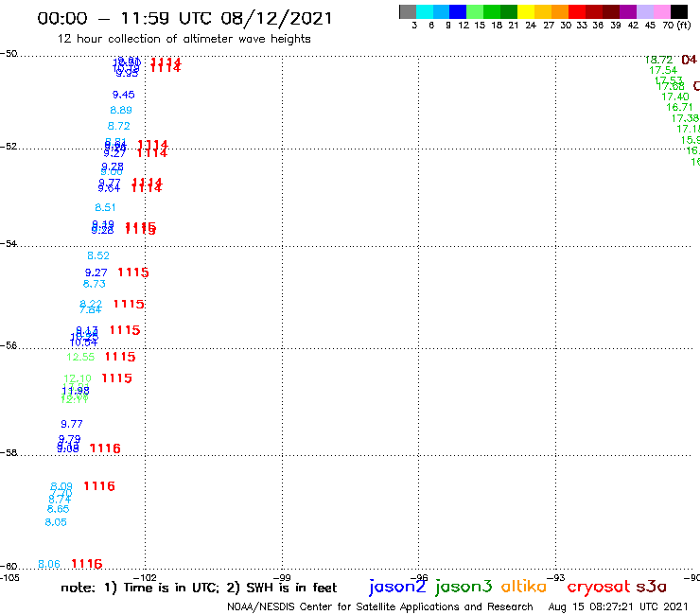The image size is (700, 615).
Task: Click the '70 (ft)' legend scale label
Action: click(x=676, y=26)
